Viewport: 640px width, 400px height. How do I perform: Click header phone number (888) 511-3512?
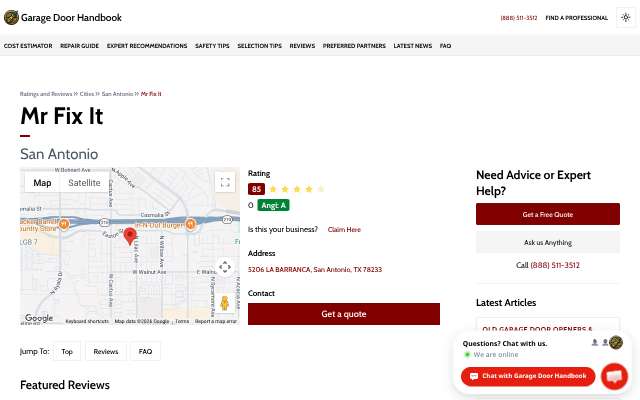519,18
